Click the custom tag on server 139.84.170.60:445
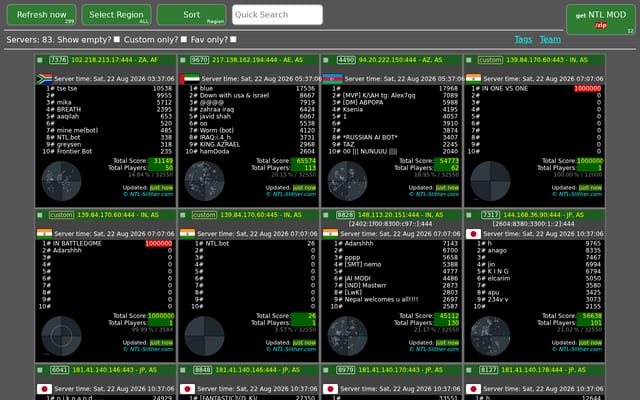 [204, 215]
